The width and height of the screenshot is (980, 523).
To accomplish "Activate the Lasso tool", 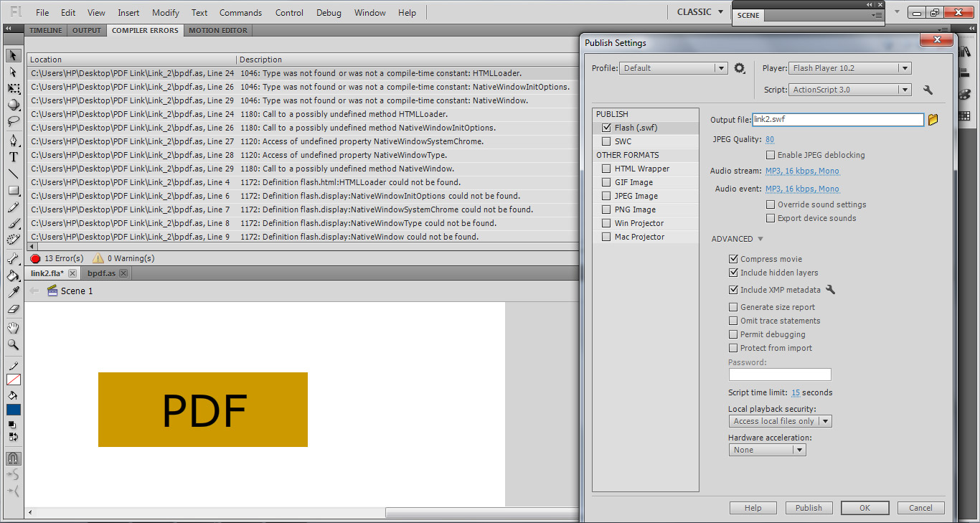I will pyautogui.click(x=13, y=121).
